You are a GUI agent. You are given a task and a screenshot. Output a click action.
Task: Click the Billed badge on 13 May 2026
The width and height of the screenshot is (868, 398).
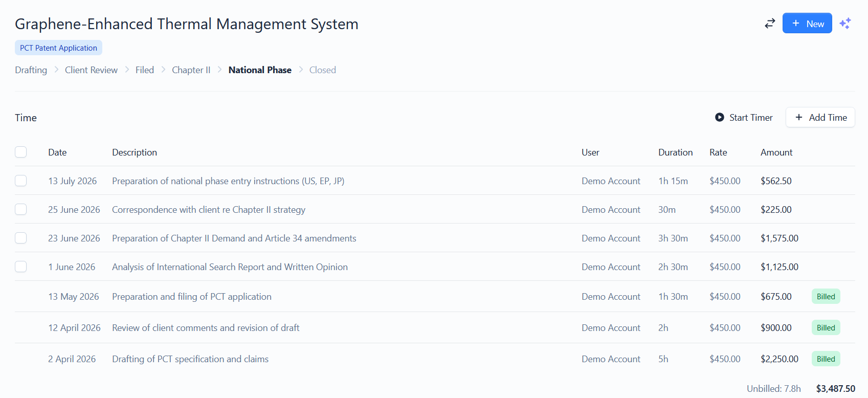826,296
